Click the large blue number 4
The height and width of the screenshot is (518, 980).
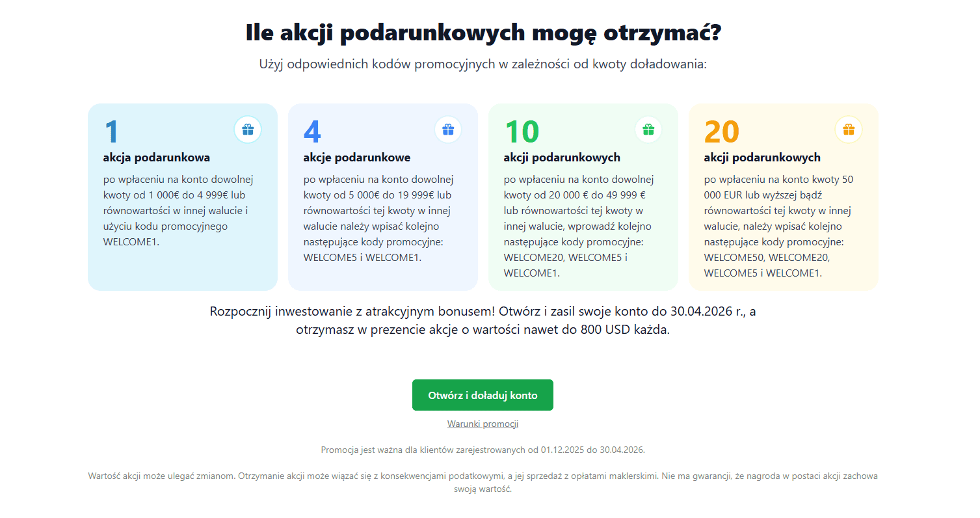pyautogui.click(x=312, y=132)
